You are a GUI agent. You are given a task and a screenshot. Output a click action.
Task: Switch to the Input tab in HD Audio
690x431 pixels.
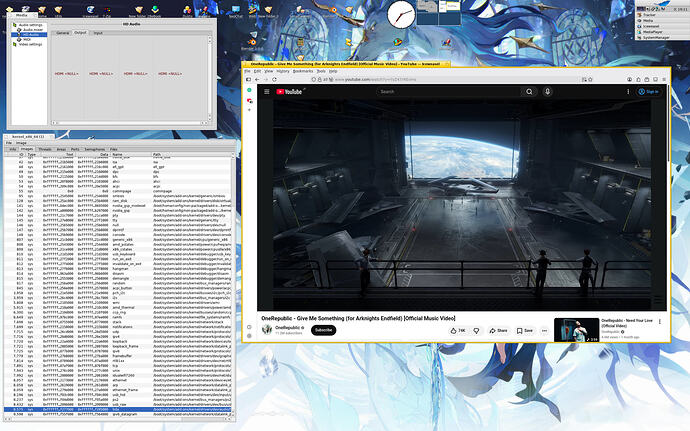tap(98, 33)
